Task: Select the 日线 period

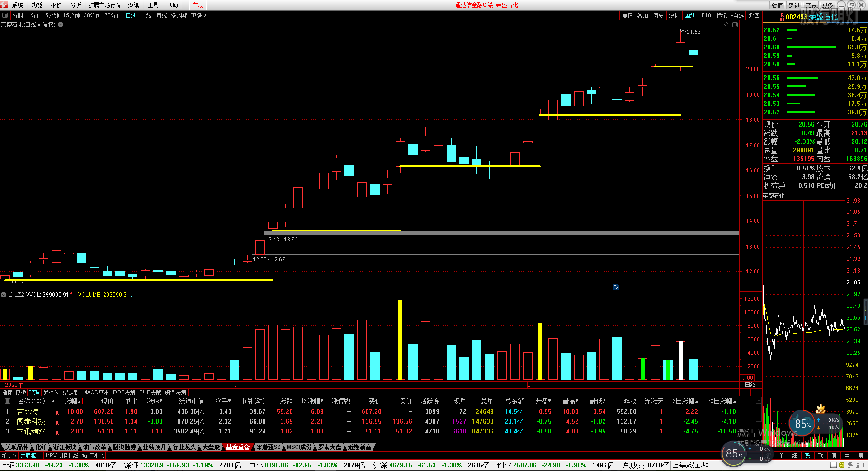Action: 131,15
